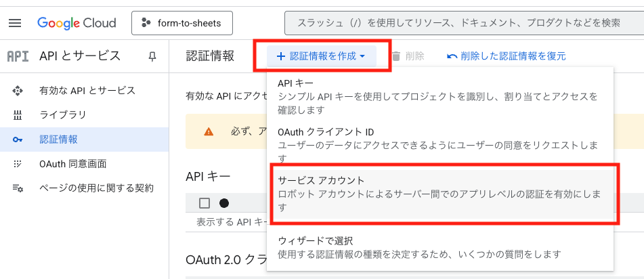The width and height of the screenshot is (644, 279).
Task: Click the ページの使用に関する契約 icon
Action: 18,188
